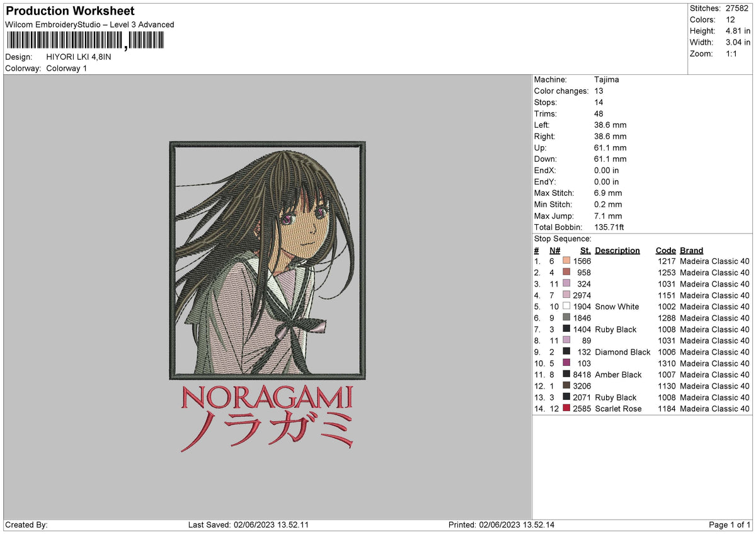Click 'Page 1 of 1' footer text
756x534 pixels.
tap(730, 525)
